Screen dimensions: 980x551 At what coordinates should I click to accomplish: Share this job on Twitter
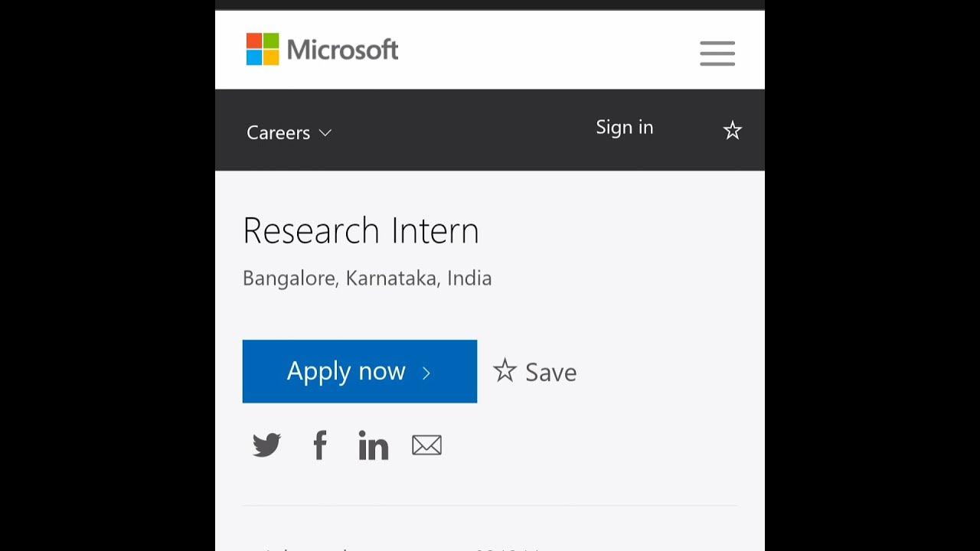pos(266,445)
